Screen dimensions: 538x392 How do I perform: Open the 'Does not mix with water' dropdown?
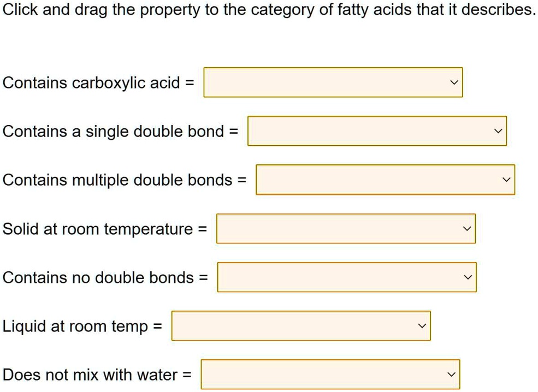point(329,375)
